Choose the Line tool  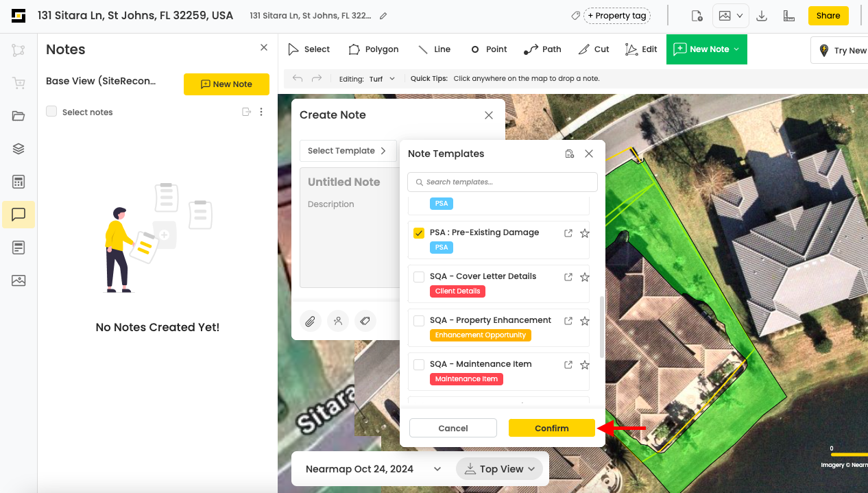pos(434,49)
